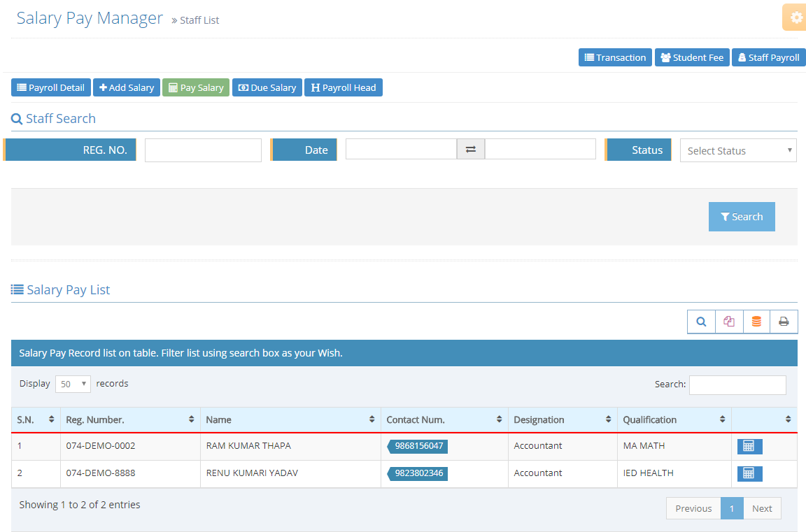Click inside the REG. NO. input field
The image size is (806, 532).
(x=203, y=150)
